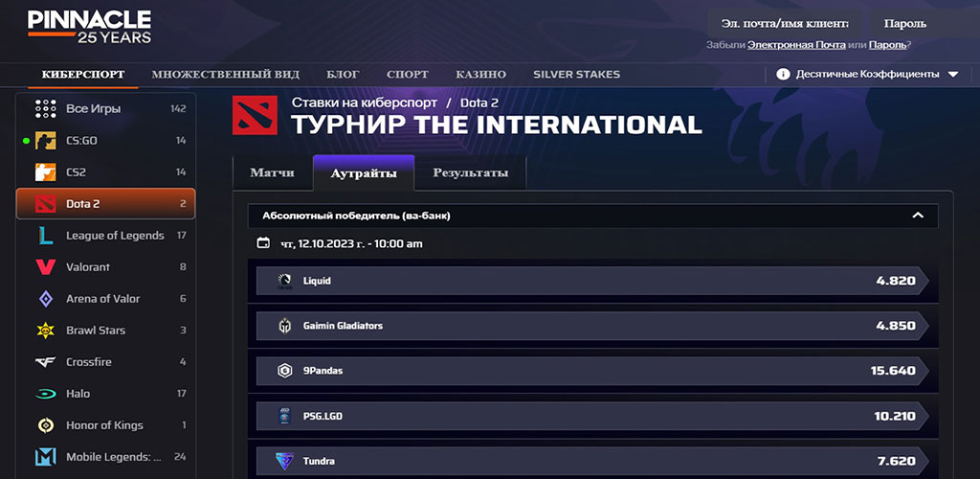
Task: Bet on 9Pandas at 15.640
Action: (x=592, y=371)
